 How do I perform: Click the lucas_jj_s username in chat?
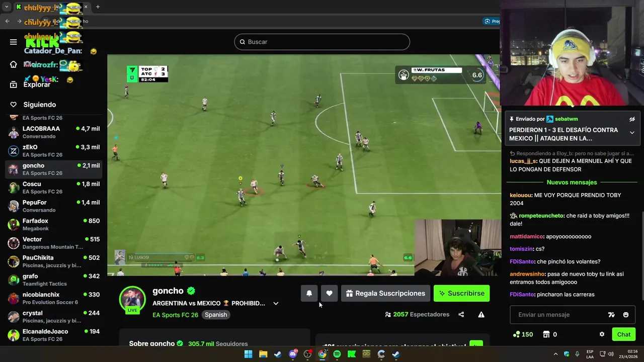click(x=523, y=161)
